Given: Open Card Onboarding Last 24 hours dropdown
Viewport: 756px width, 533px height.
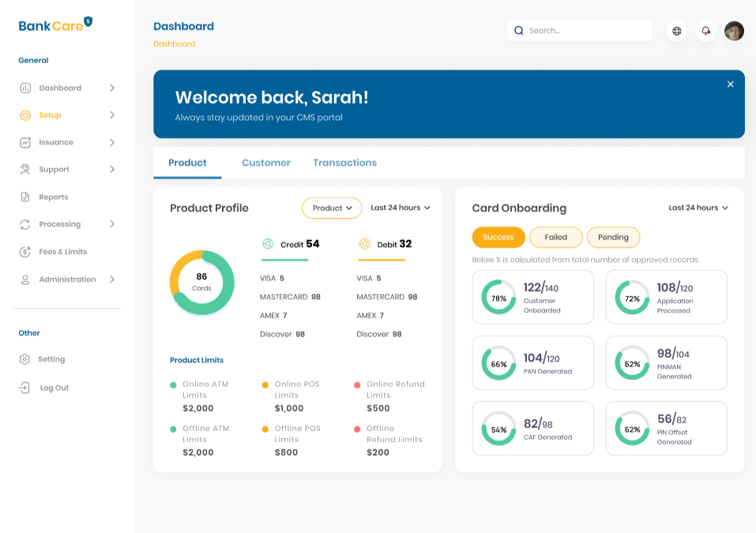Looking at the screenshot, I should (x=698, y=208).
